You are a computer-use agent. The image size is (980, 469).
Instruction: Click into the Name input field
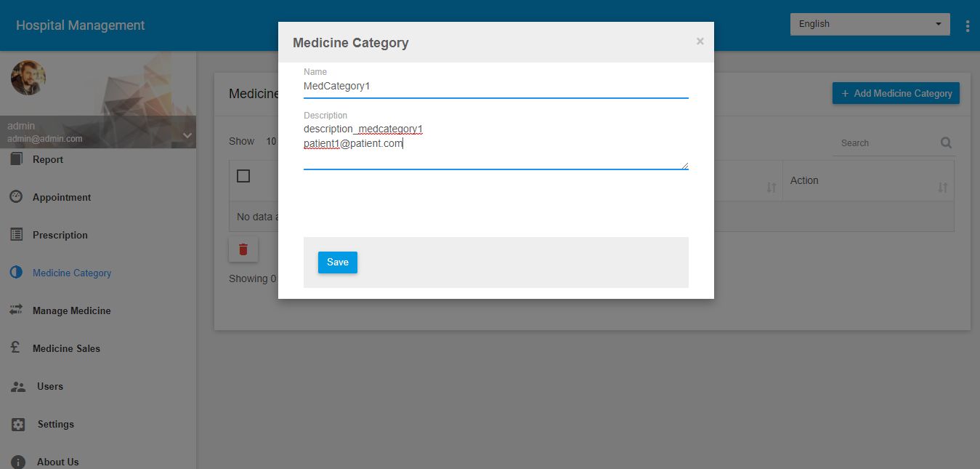click(495, 86)
